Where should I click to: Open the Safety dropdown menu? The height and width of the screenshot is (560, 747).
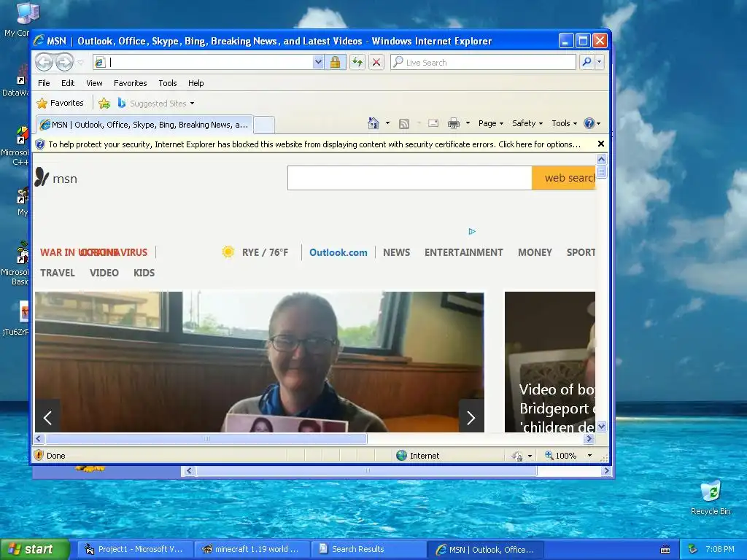527,123
